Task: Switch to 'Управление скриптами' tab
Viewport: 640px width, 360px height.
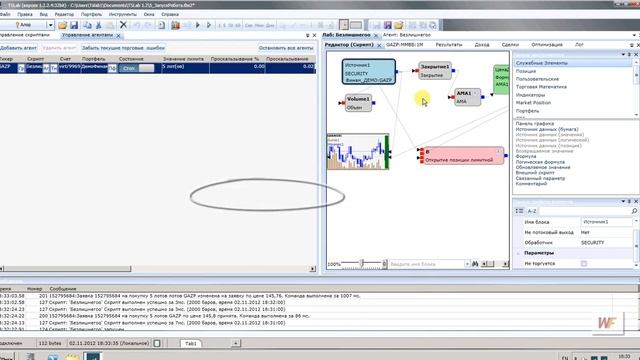Action: click(x=24, y=35)
